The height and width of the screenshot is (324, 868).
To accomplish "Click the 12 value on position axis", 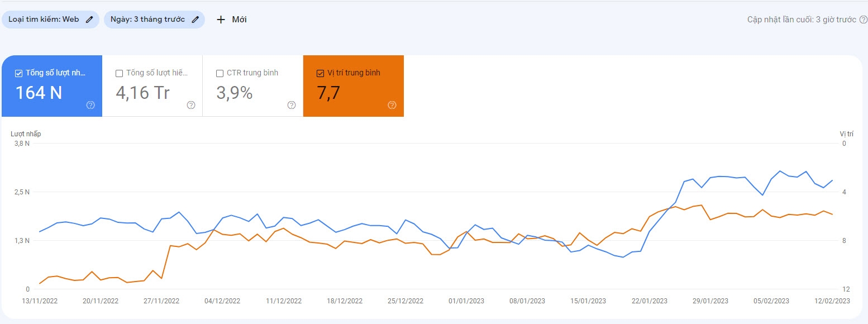I will (x=846, y=289).
